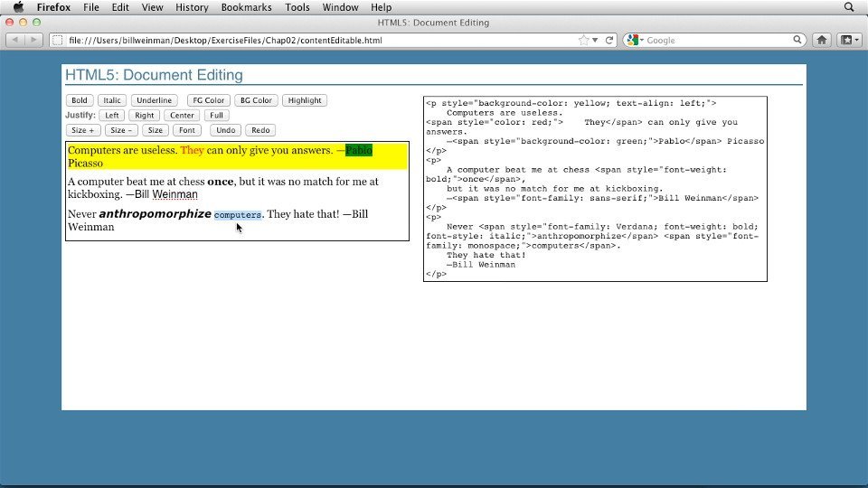868x488 pixels.
Task: Click the Highlight button
Action: (305, 100)
